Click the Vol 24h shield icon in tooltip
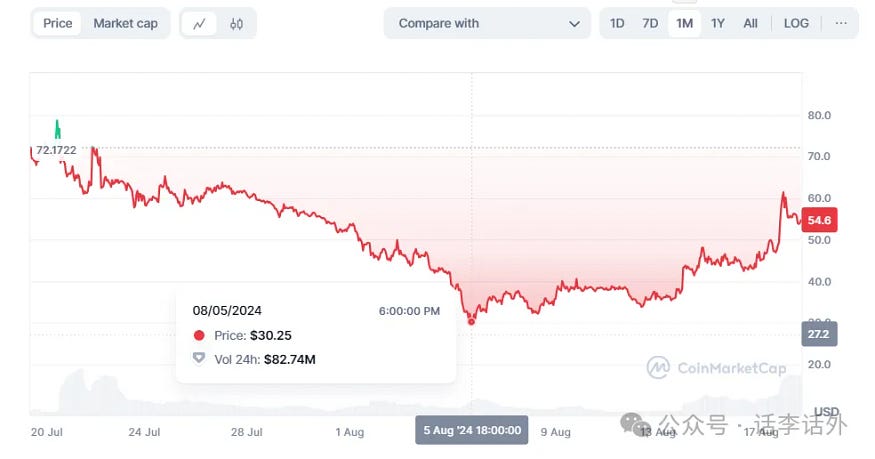The image size is (875, 459). [199, 359]
